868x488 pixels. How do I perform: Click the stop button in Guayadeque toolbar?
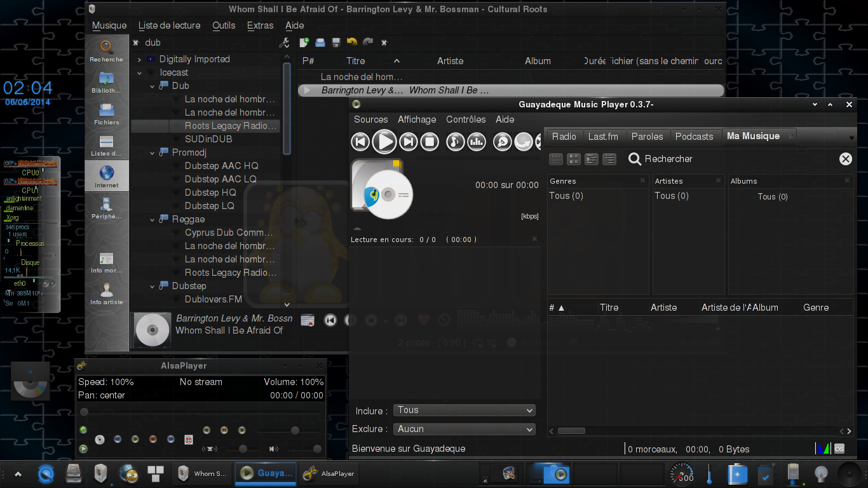[x=430, y=142]
